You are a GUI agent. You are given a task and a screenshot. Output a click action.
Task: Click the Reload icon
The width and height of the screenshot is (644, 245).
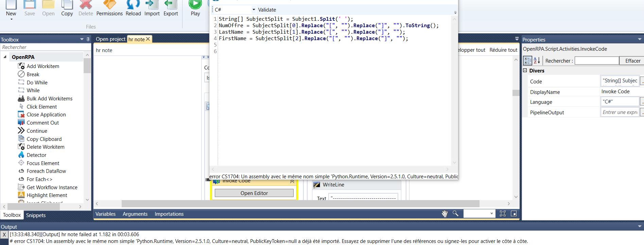pos(133,4)
